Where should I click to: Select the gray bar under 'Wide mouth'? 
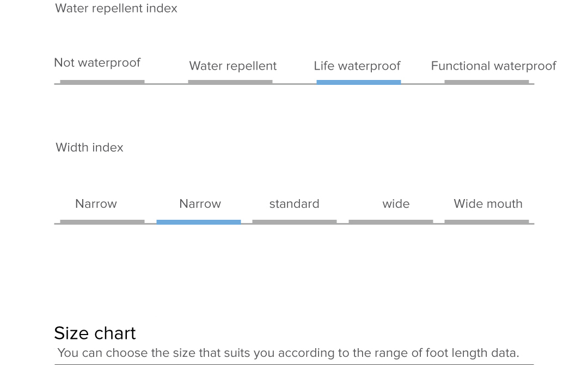pos(486,222)
